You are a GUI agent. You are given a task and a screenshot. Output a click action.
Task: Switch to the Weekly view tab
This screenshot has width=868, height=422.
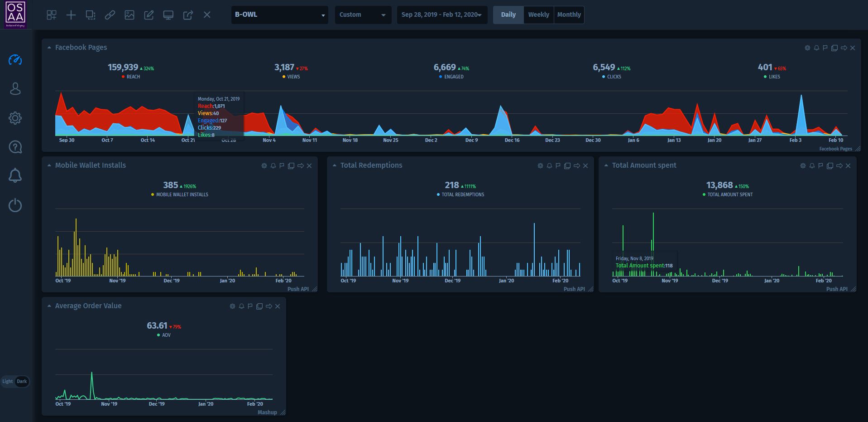[x=538, y=15]
